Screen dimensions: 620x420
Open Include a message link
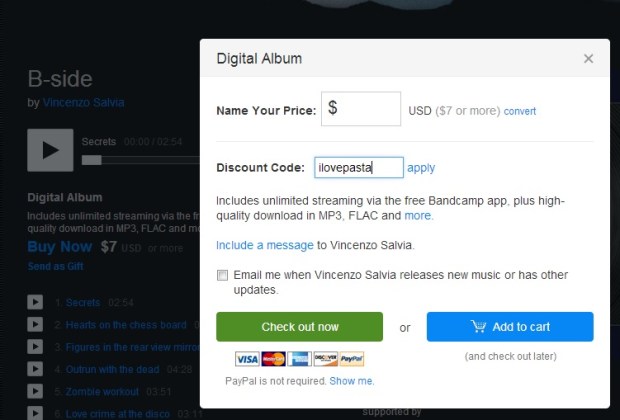(264, 245)
